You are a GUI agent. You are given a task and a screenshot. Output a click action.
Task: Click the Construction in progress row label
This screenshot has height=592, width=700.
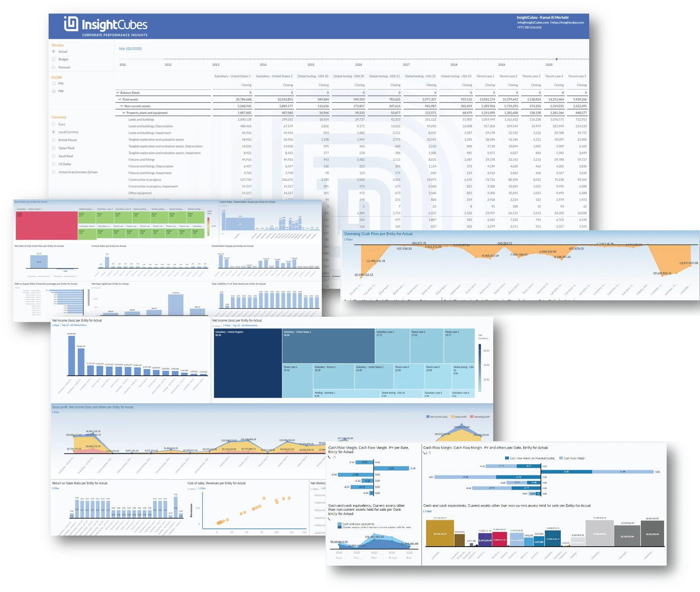pyautogui.click(x=145, y=180)
